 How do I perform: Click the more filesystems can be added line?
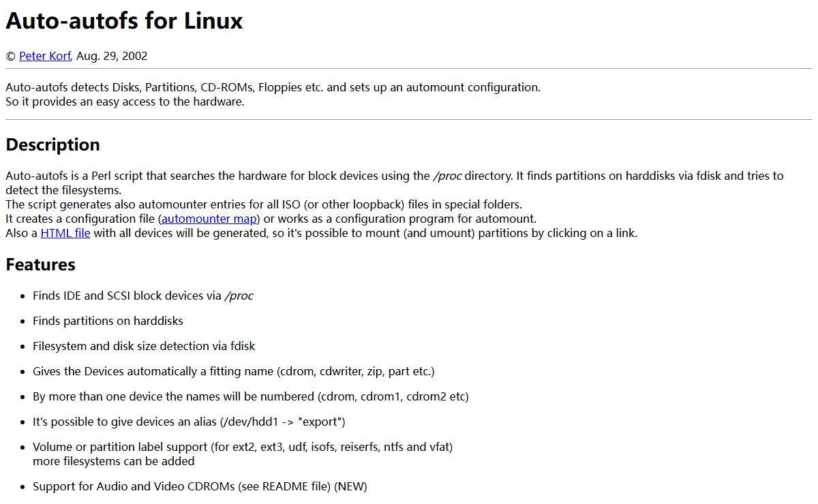[114, 461]
